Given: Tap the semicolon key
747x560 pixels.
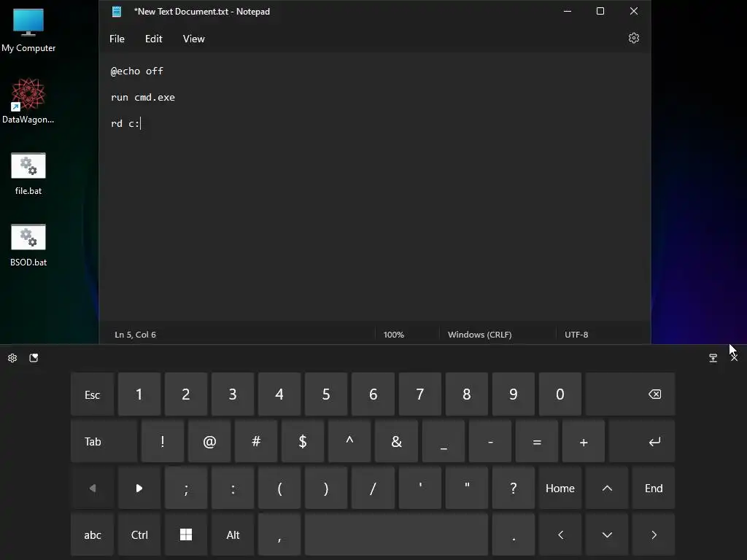Looking at the screenshot, I should click(x=186, y=488).
